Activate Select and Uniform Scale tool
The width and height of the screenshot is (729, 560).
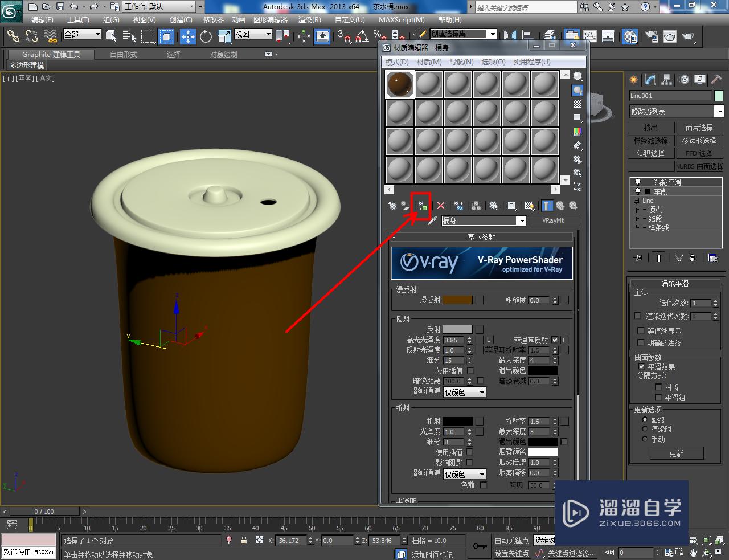[x=224, y=36]
